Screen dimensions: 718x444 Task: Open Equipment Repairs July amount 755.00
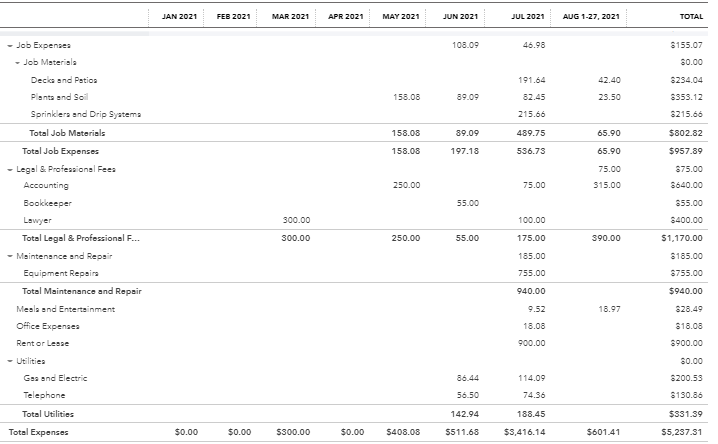(532, 273)
